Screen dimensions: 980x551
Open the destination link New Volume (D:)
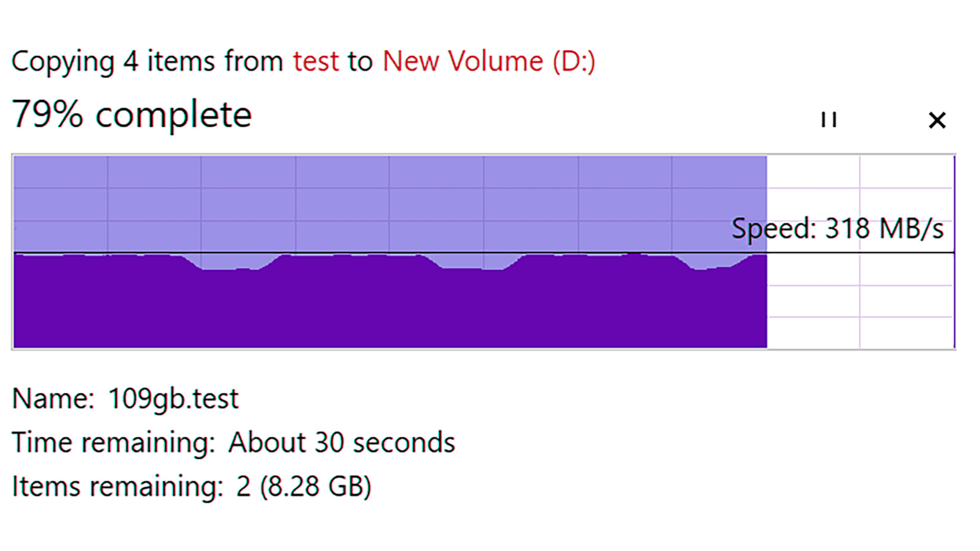pyautogui.click(x=488, y=62)
